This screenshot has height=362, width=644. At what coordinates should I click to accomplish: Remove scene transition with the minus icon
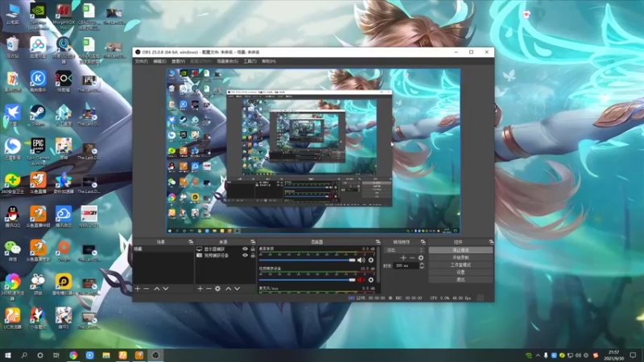click(412, 257)
